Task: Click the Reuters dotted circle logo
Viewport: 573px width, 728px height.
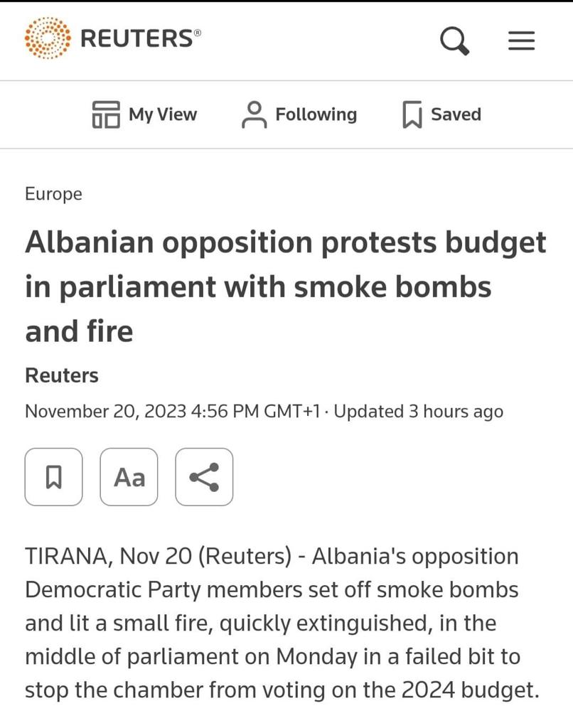Action: click(48, 38)
